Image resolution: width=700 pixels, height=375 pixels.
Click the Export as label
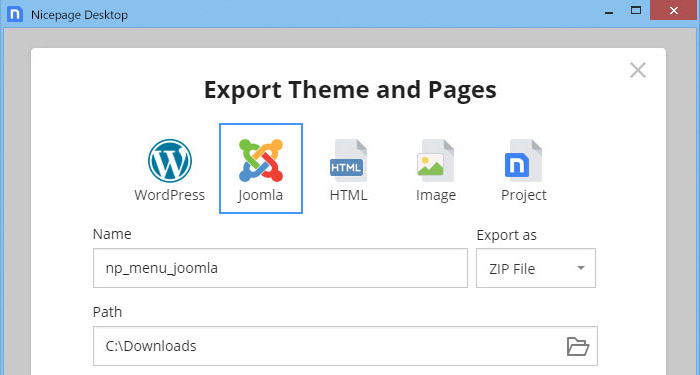[x=506, y=235]
